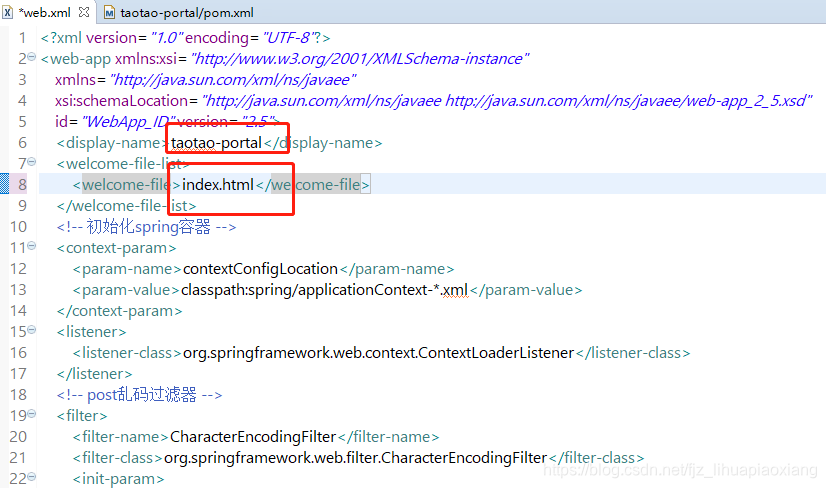Click the post乱码过滤器 comment
826x488 pixels.
[x=140, y=395]
